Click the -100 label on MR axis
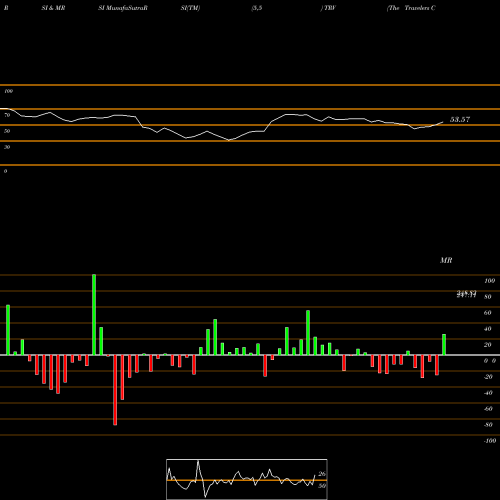Image resolution: width=500 pixels, height=500 pixels. point(490,441)
